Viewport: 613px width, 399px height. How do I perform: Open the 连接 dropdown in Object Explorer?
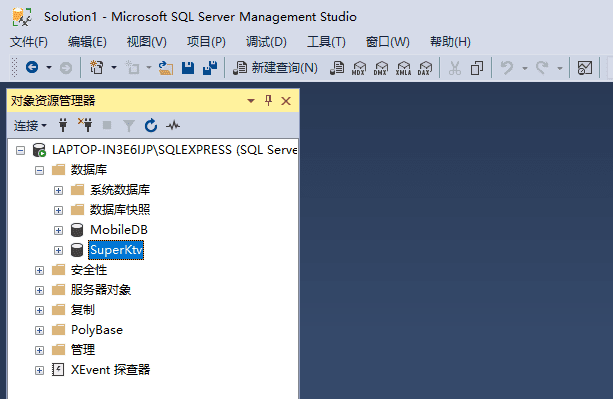coord(30,125)
